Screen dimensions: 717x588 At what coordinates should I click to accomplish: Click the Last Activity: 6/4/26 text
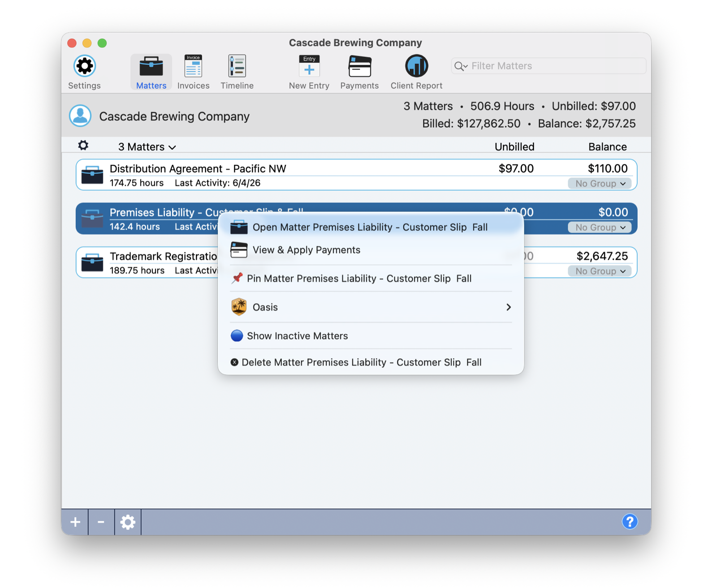[x=217, y=183]
